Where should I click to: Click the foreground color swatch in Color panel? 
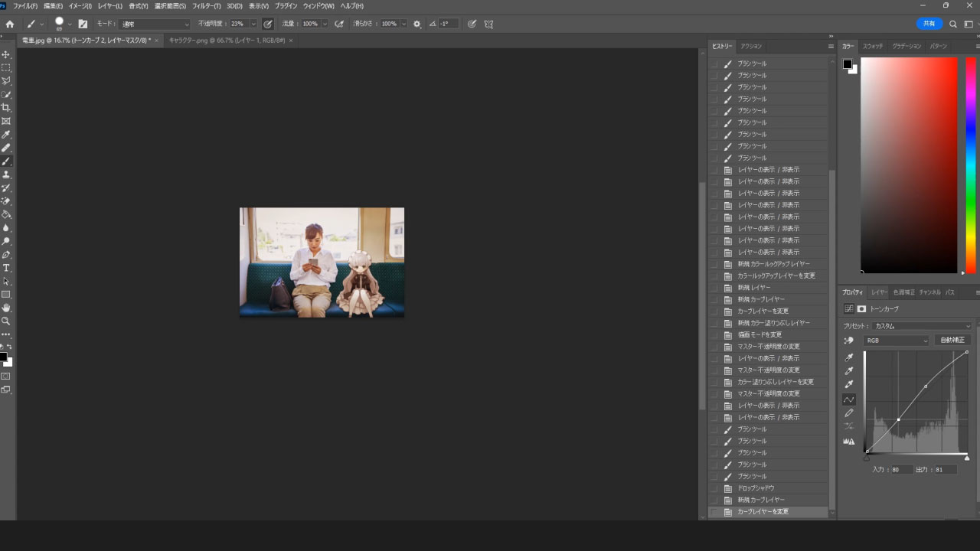click(x=848, y=64)
